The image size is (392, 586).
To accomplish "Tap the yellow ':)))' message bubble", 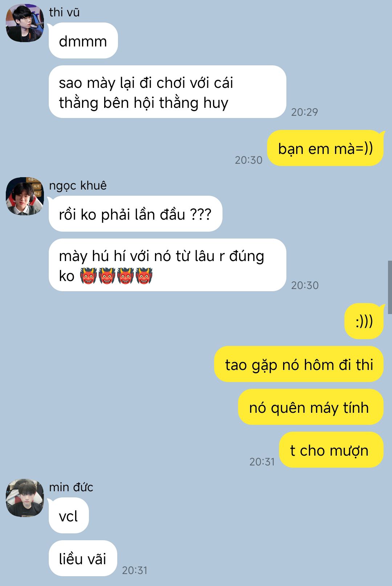I will click(364, 321).
